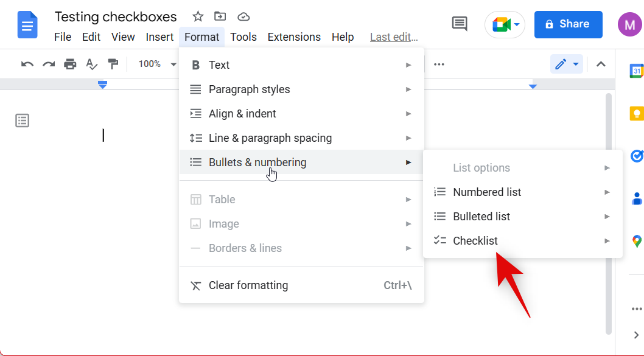The width and height of the screenshot is (644, 356).
Task: Click the Undo icon
Action: 27,63
